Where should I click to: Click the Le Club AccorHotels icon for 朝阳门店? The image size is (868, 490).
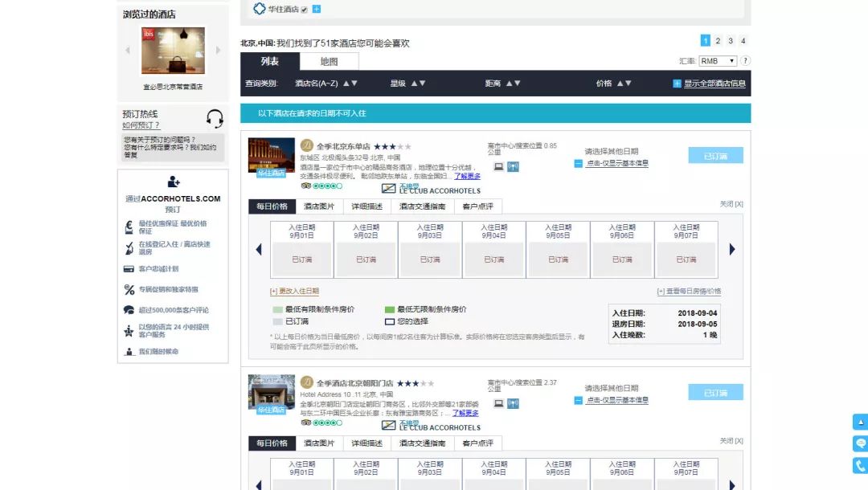click(x=389, y=425)
